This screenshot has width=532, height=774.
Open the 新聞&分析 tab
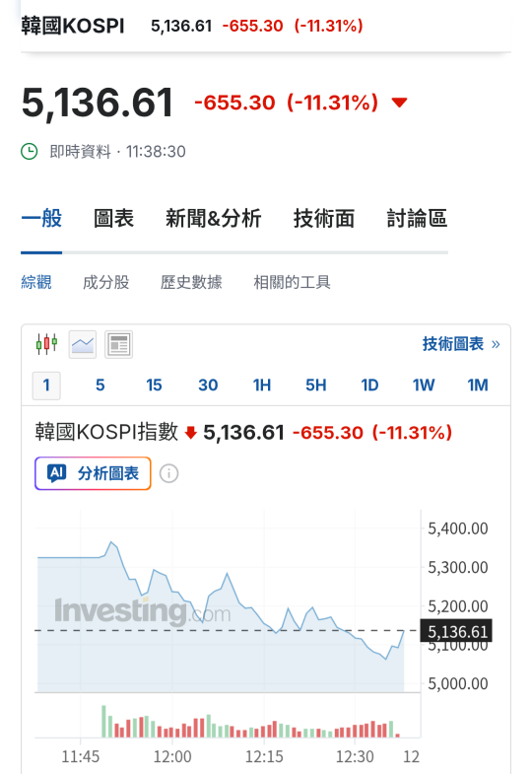pos(213,219)
